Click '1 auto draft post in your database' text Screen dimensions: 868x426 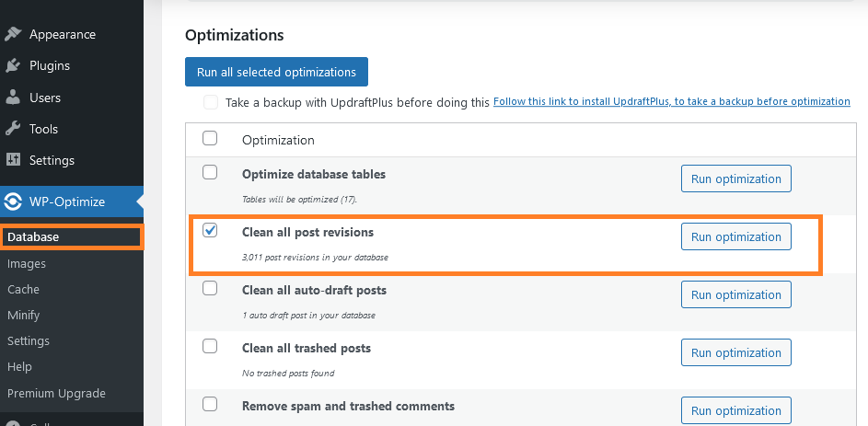tap(308, 316)
